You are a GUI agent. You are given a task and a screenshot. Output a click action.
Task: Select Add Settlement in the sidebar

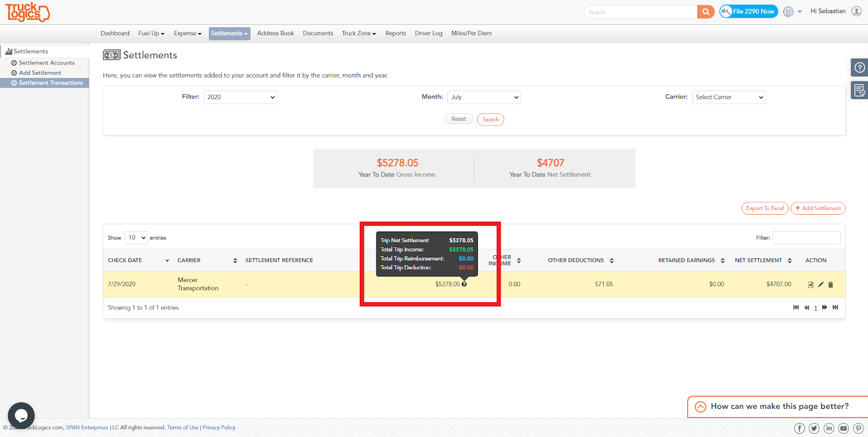coord(40,73)
